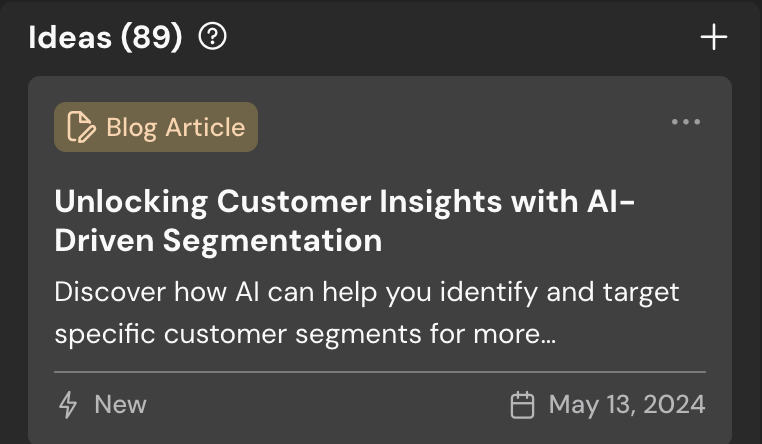Viewport: 762px width, 444px height.
Task: Open the calendar icon beside the date
Action: click(x=522, y=404)
